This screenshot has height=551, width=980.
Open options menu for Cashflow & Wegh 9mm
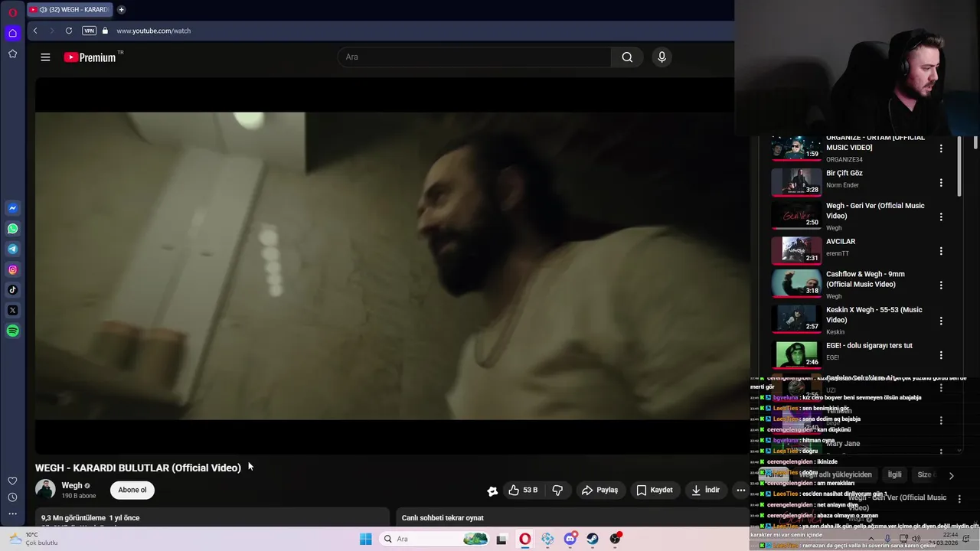(941, 285)
